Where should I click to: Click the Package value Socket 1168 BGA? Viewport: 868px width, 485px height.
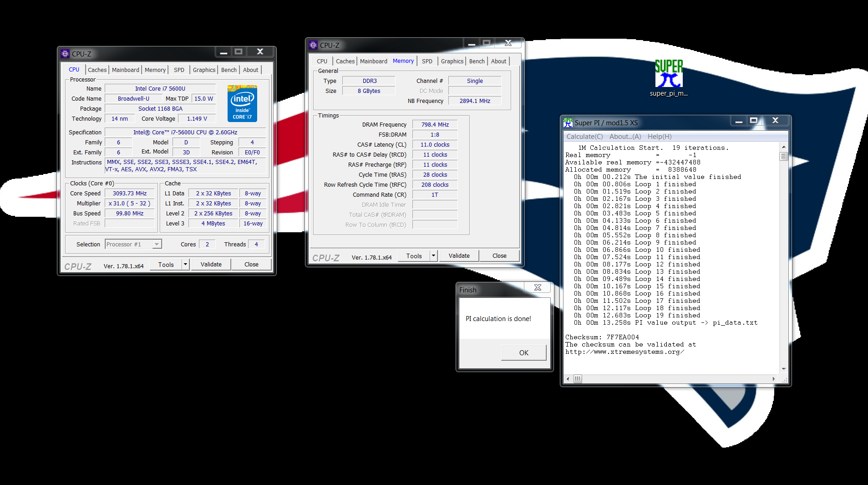coord(160,109)
